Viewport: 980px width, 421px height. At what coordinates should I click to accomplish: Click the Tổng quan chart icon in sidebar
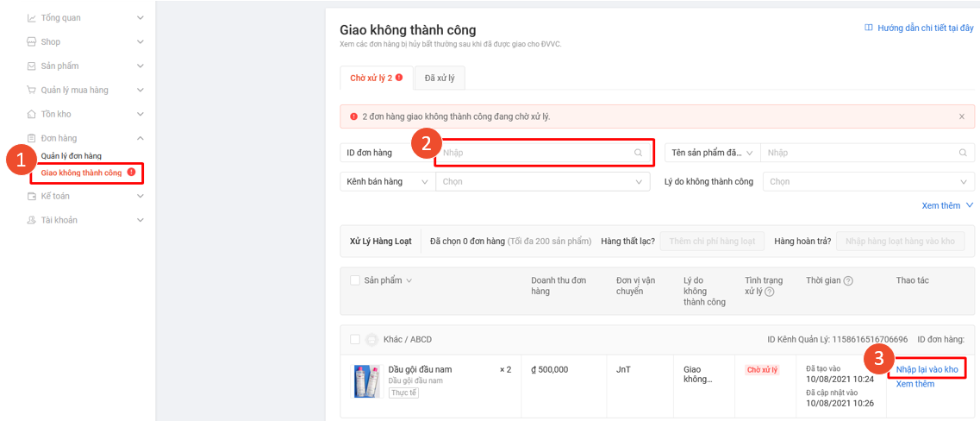(32, 18)
